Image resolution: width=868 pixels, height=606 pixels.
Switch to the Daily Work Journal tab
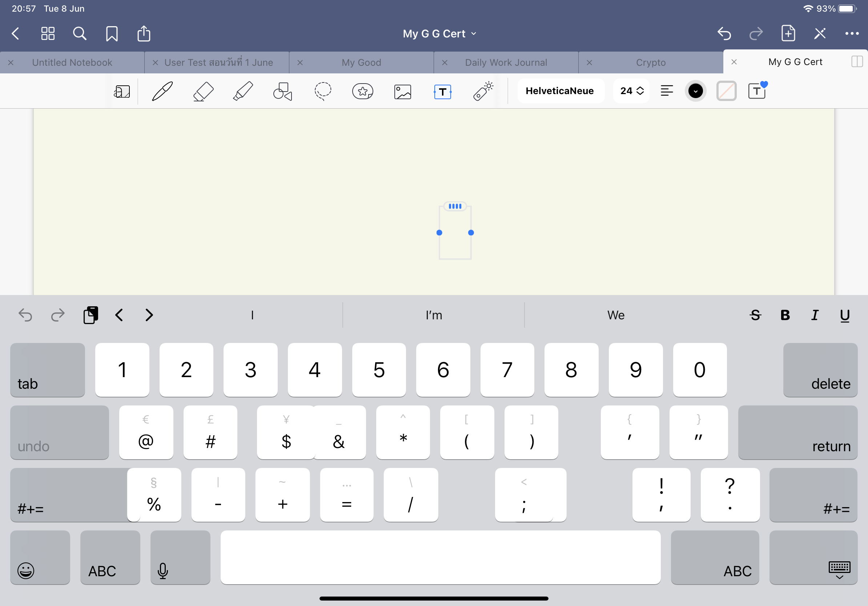[x=506, y=62]
